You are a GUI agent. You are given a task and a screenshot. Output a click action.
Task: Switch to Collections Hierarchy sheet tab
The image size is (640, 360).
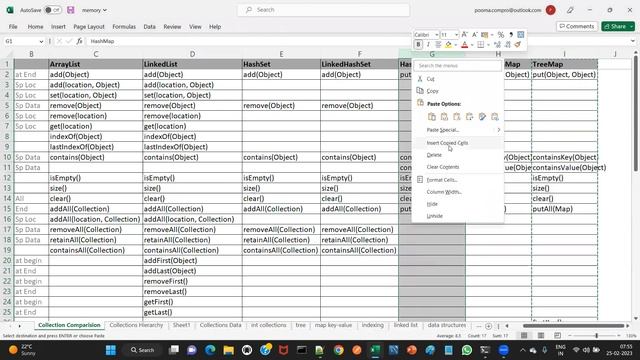click(136, 325)
